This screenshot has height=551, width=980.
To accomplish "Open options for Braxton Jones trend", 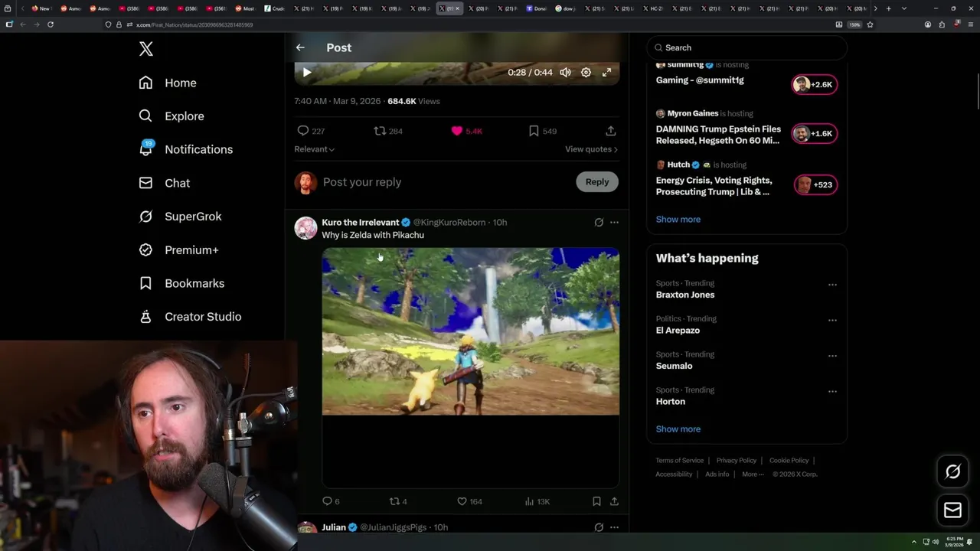I will tap(832, 285).
